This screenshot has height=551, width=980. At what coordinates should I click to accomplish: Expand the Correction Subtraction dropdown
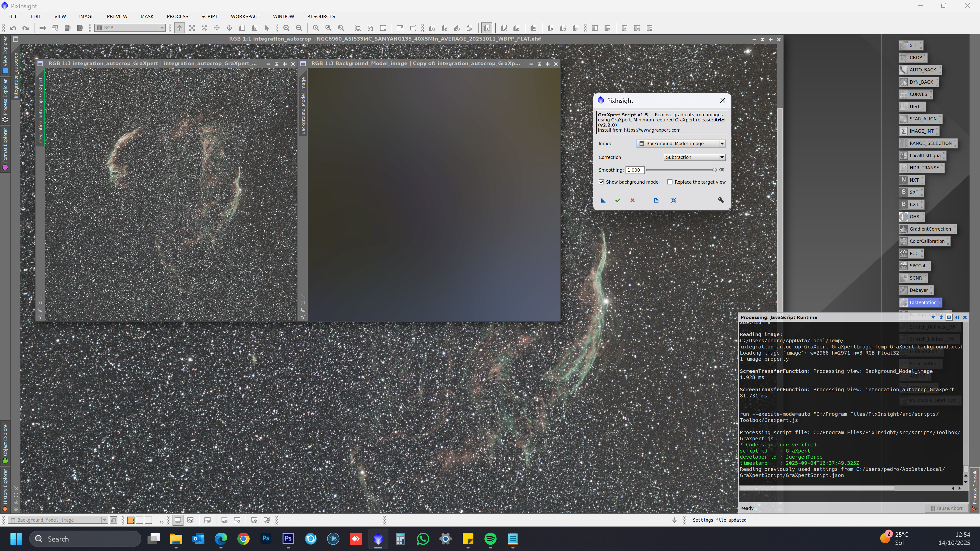[722, 157]
